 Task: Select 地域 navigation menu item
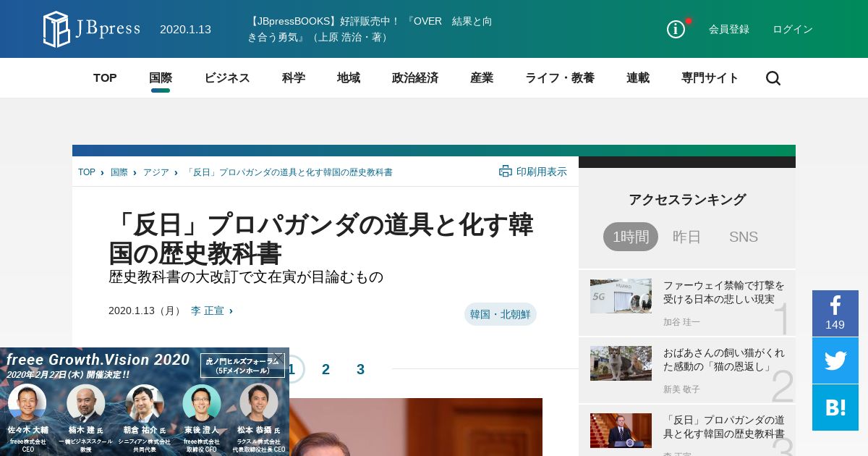349,78
